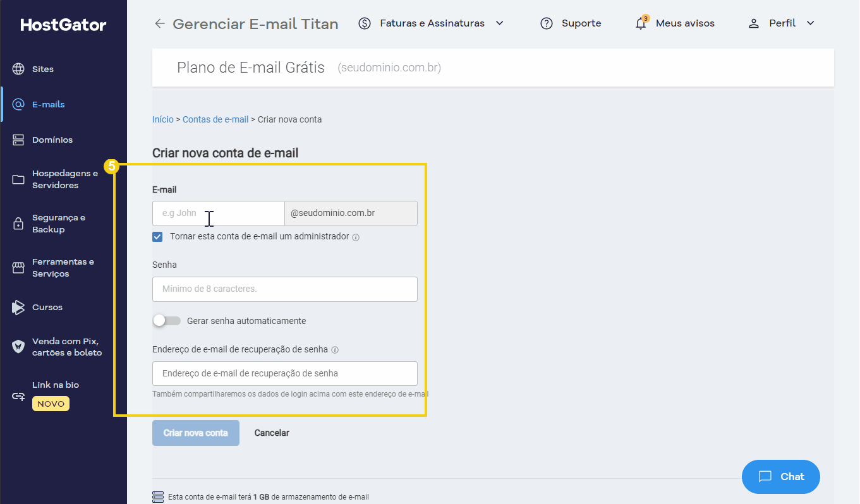Click the E-mails at-sign icon
The image size is (860, 504).
[18, 104]
